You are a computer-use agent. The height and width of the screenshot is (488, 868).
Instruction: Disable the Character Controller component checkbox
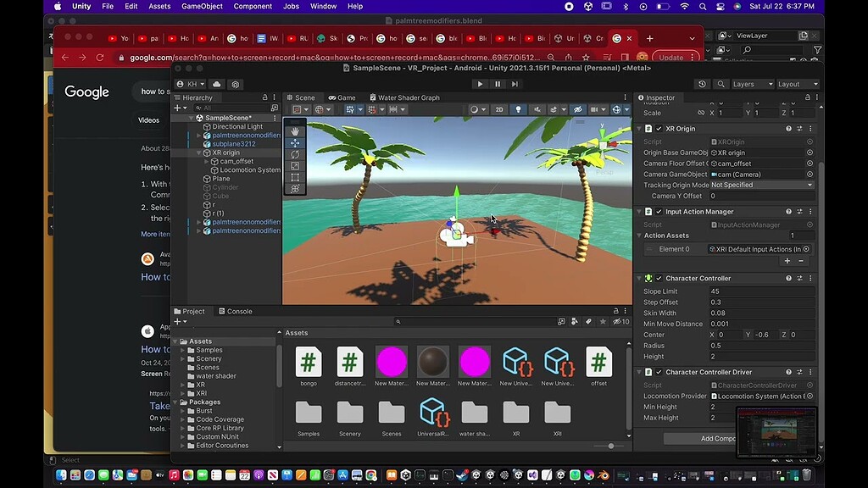659,278
